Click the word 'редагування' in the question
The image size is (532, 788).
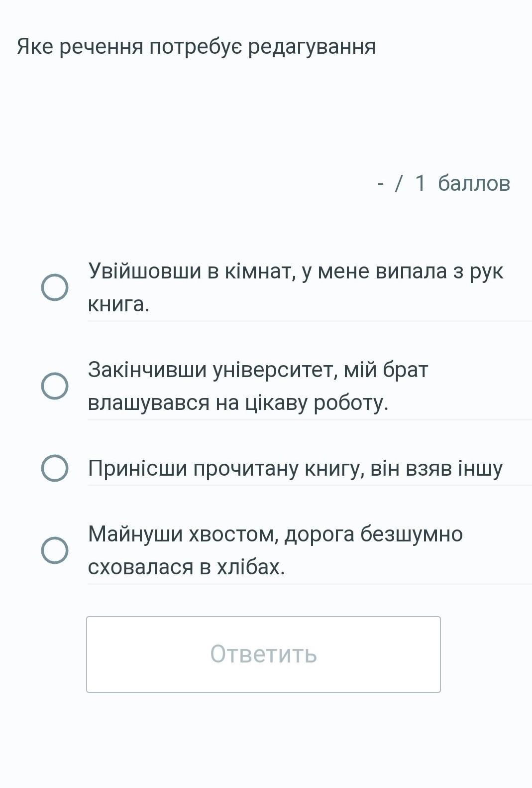pyautogui.click(x=312, y=47)
